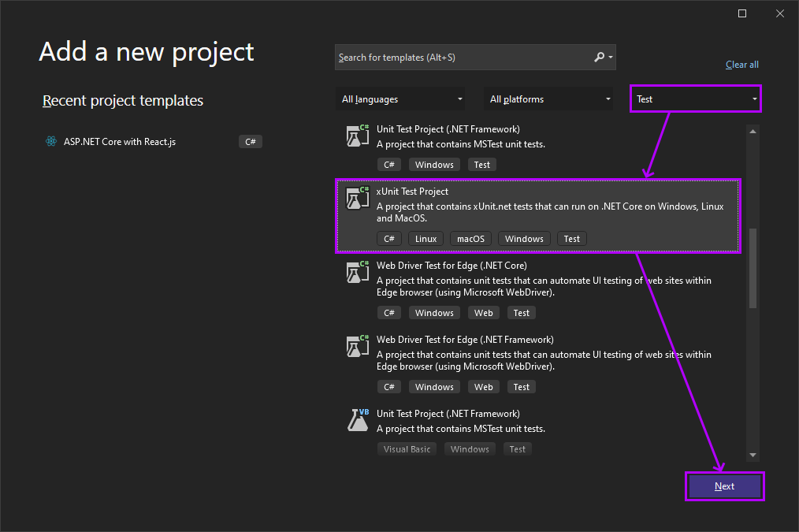Select the Visual Basic Unit Test Project title

tap(448, 414)
